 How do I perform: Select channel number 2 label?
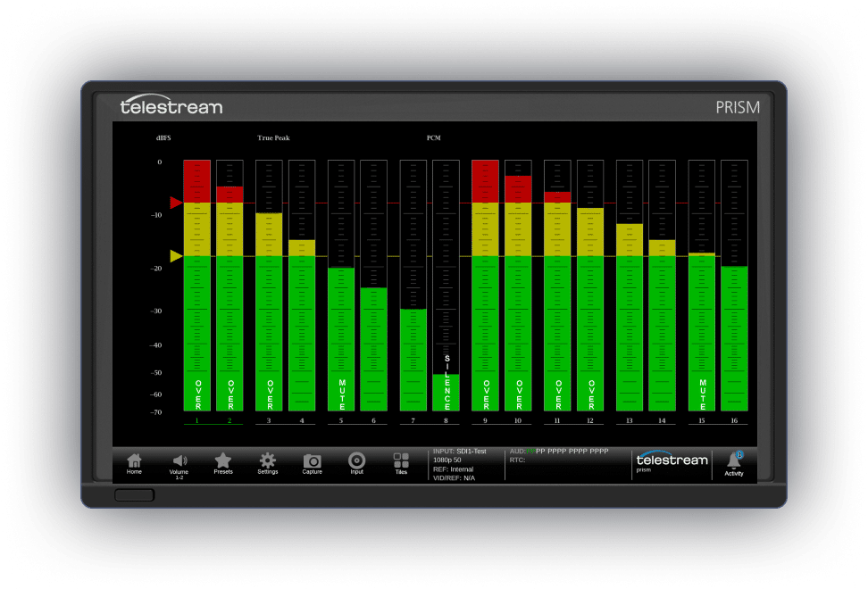pos(230,421)
